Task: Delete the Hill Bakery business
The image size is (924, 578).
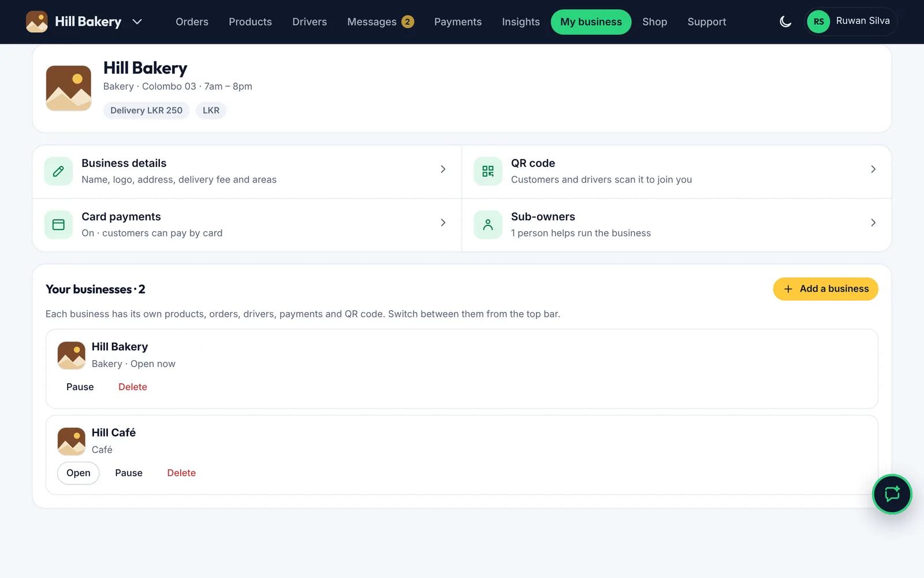Action: click(x=133, y=387)
